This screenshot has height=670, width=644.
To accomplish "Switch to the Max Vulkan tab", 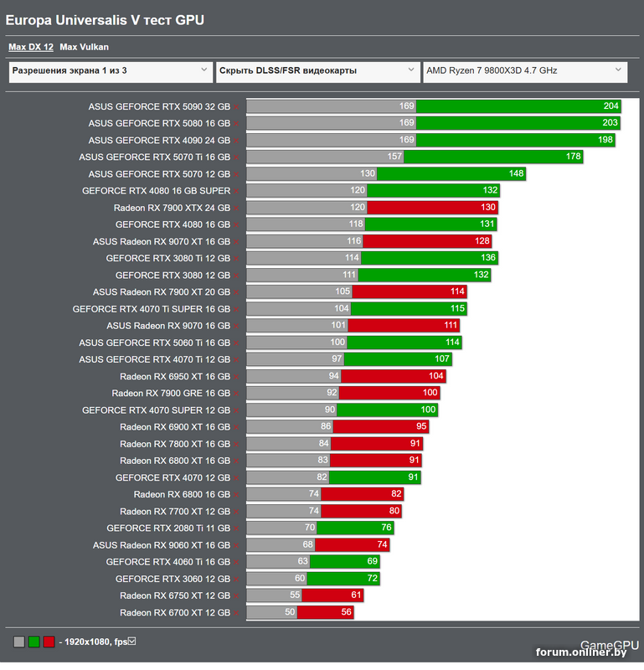I will (85, 47).
